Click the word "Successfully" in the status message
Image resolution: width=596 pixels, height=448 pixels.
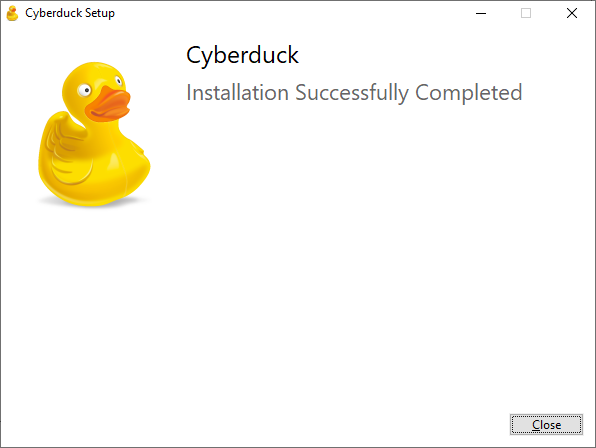pos(352,93)
